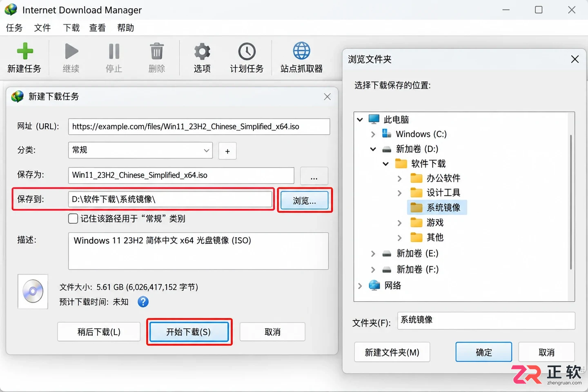Viewport: 588px width, 392px height.
Task: Click the blue help question mark icon
Action: coord(143,302)
